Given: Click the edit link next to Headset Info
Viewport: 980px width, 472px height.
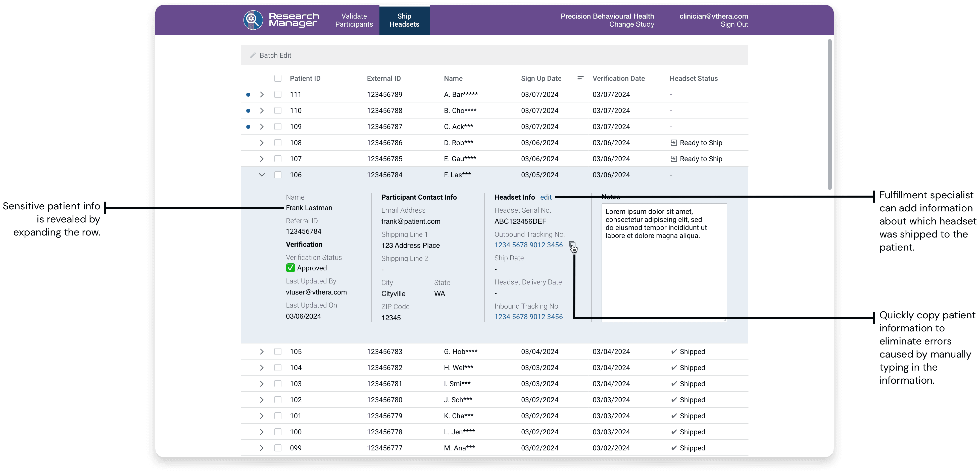Looking at the screenshot, I should click(x=546, y=197).
